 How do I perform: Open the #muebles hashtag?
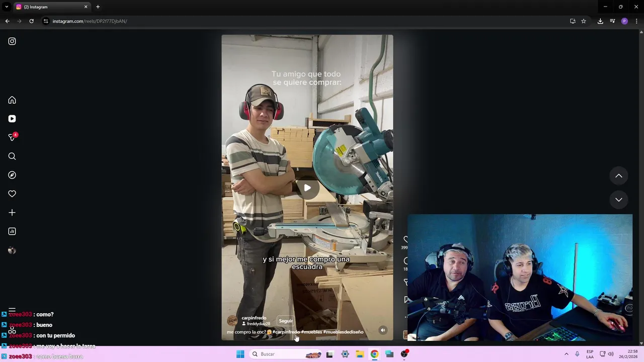(311, 332)
